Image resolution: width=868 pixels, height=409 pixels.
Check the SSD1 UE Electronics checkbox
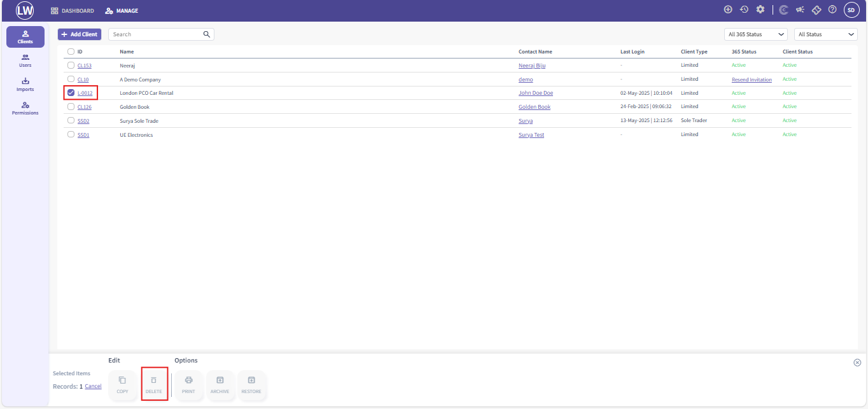[x=71, y=134]
